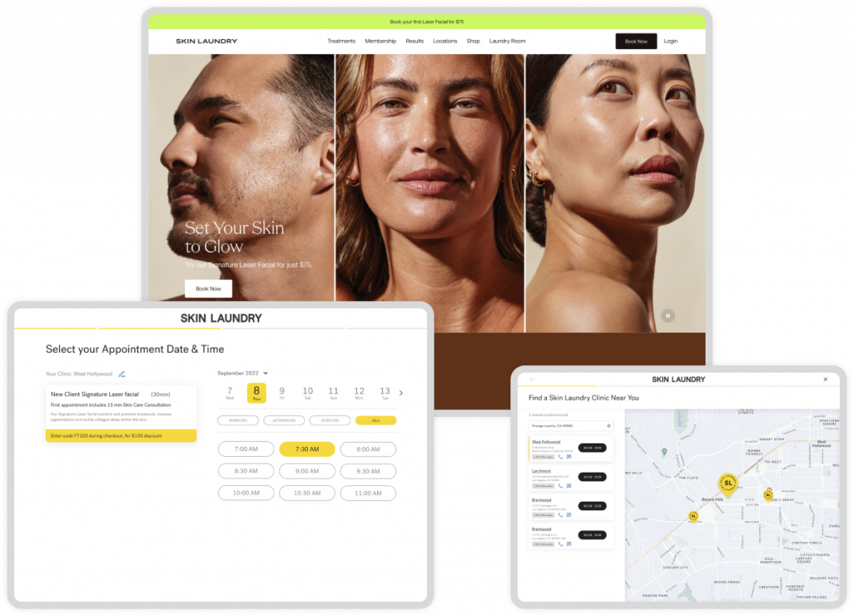Viewport: 854px width, 616px height.
Task: Click BOOK NOW for the Larchmont clinic
Action: tap(592, 477)
